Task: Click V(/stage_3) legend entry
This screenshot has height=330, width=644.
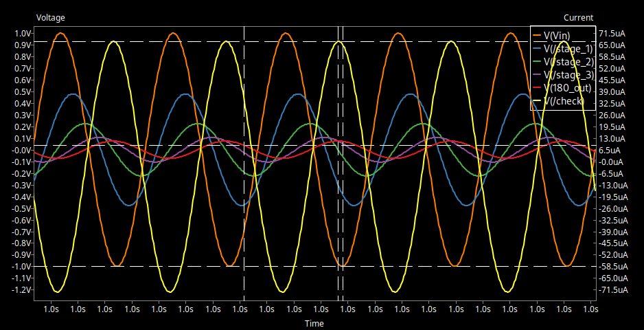Action: 567,74
